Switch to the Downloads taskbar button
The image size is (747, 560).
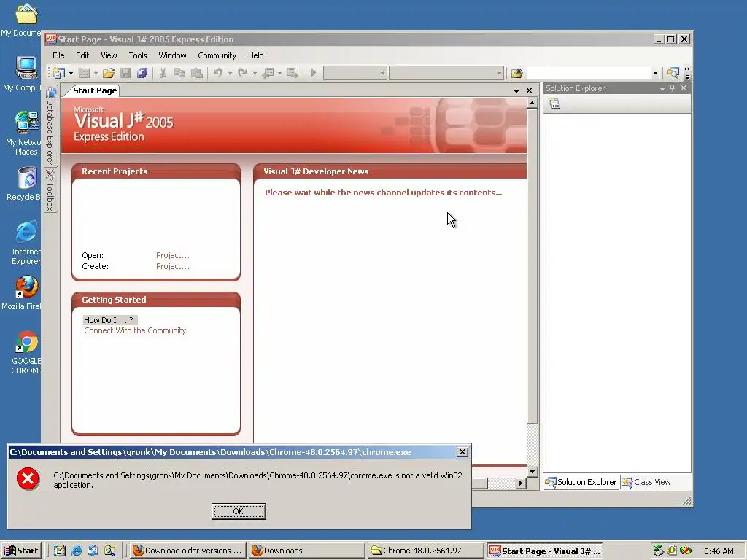point(307,551)
